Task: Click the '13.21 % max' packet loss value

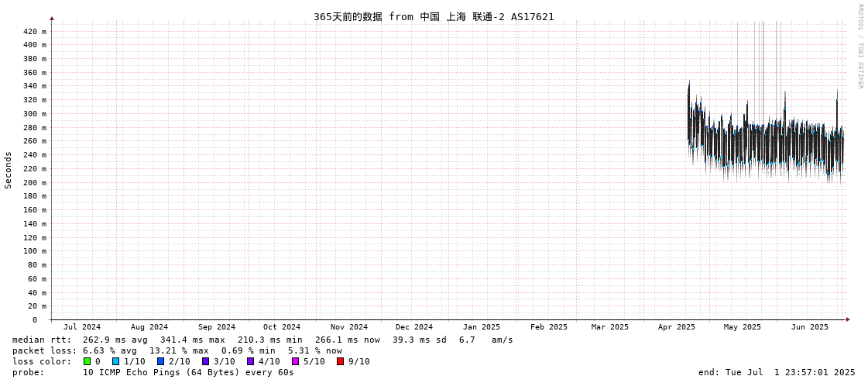Action: tap(178, 351)
